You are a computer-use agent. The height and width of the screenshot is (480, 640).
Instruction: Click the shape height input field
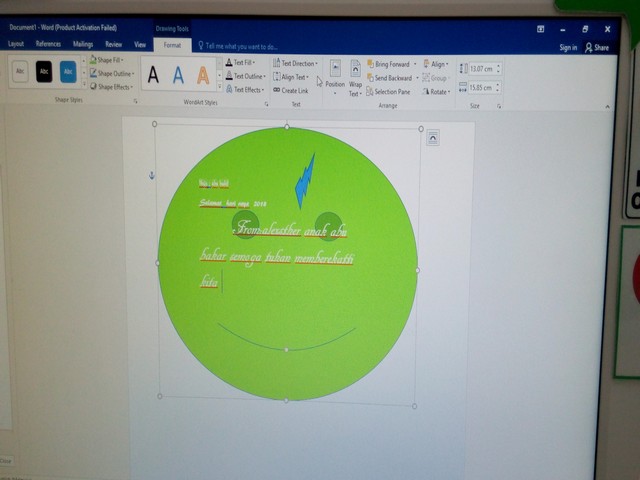pos(480,69)
